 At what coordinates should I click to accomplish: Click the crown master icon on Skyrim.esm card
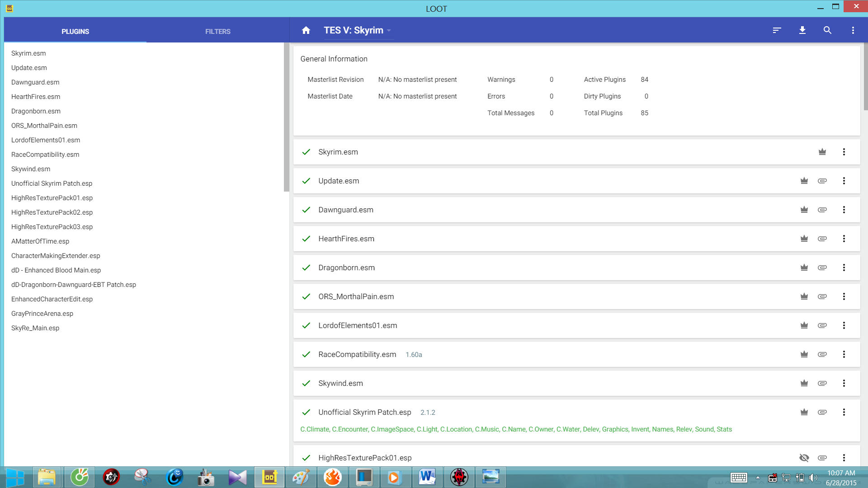(x=822, y=152)
